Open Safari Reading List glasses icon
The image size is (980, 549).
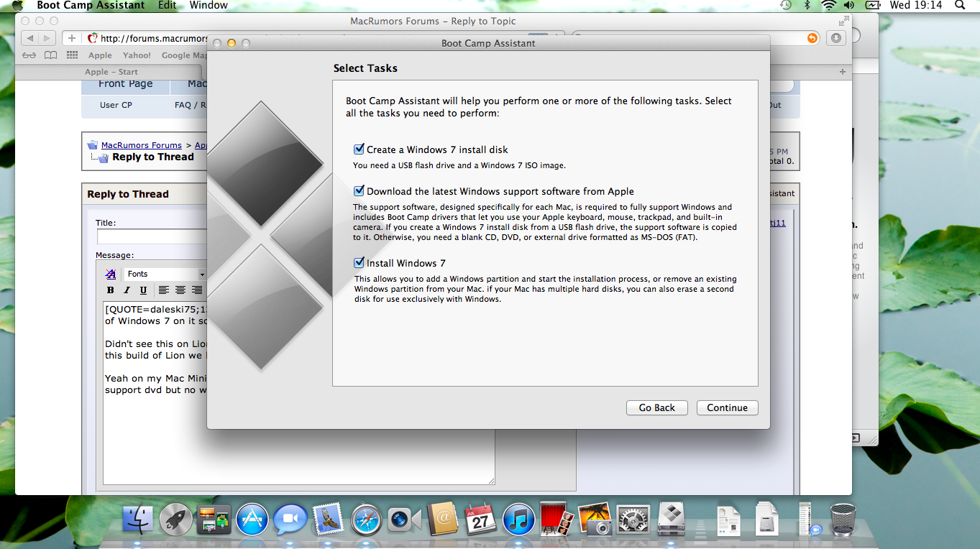pos(29,55)
